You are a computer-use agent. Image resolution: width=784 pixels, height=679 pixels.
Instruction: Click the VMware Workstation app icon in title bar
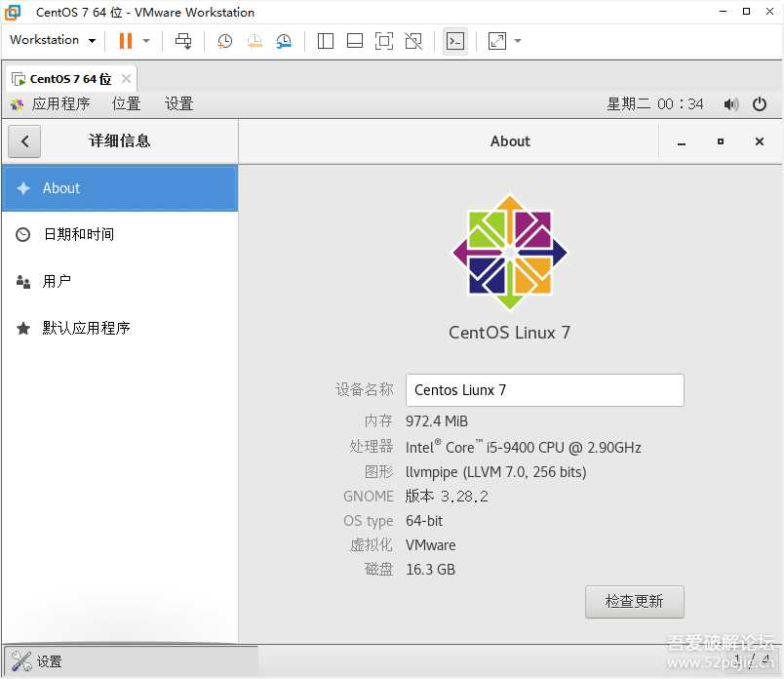pyautogui.click(x=13, y=12)
